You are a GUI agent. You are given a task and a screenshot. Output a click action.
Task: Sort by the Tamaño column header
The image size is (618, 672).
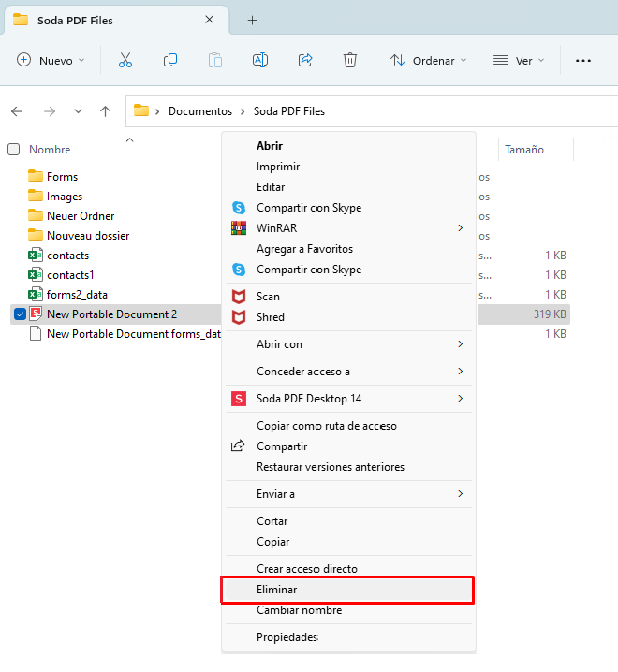(x=524, y=150)
